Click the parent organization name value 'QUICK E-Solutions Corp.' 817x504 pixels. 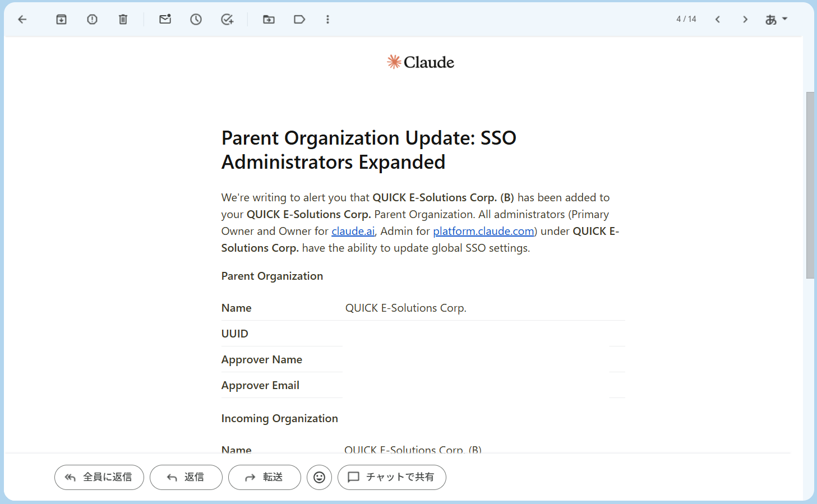tap(406, 308)
